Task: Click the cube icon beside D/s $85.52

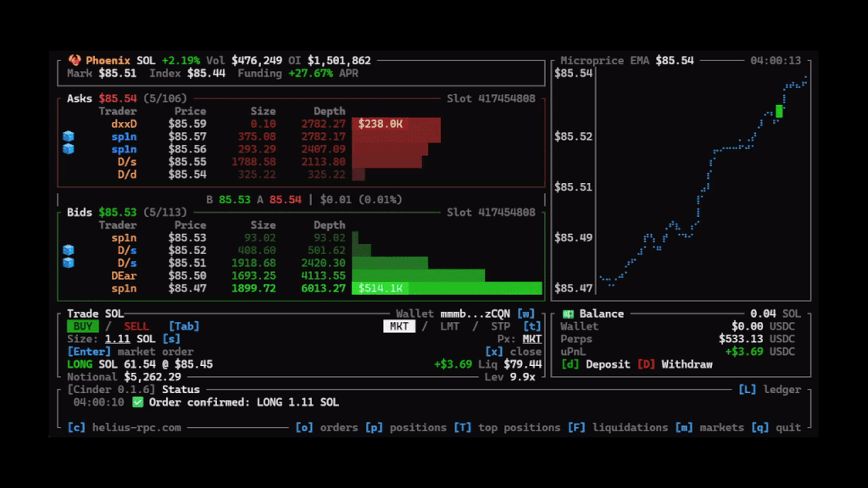Action: click(68, 250)
